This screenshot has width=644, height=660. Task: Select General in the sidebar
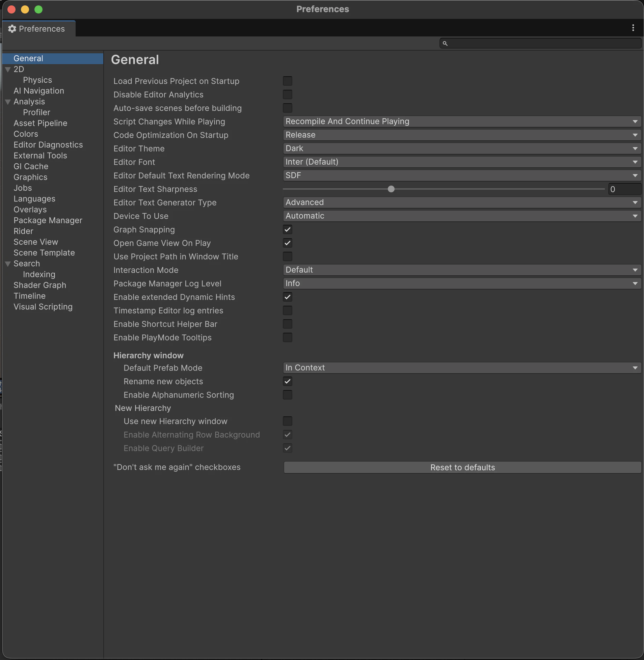click(53, 58)
